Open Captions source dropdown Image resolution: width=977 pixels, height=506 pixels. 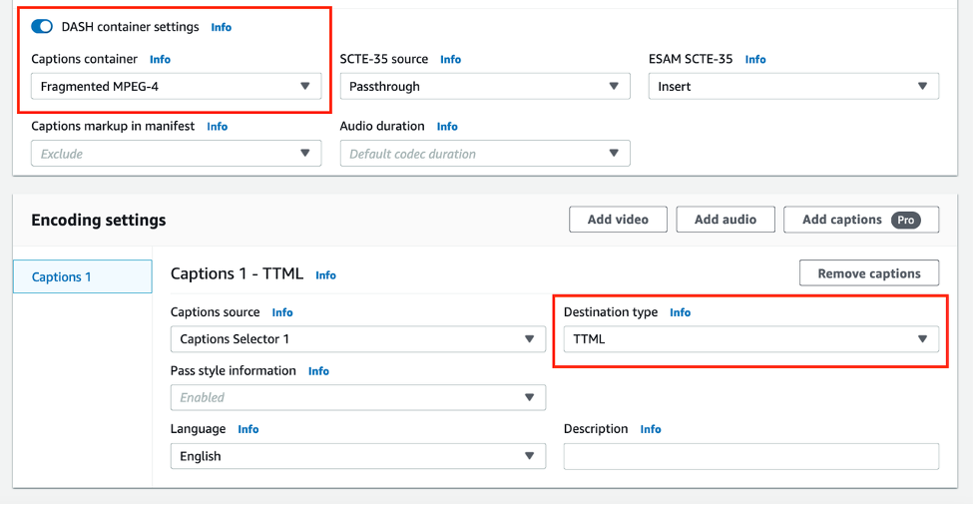[x=358, y=339]
